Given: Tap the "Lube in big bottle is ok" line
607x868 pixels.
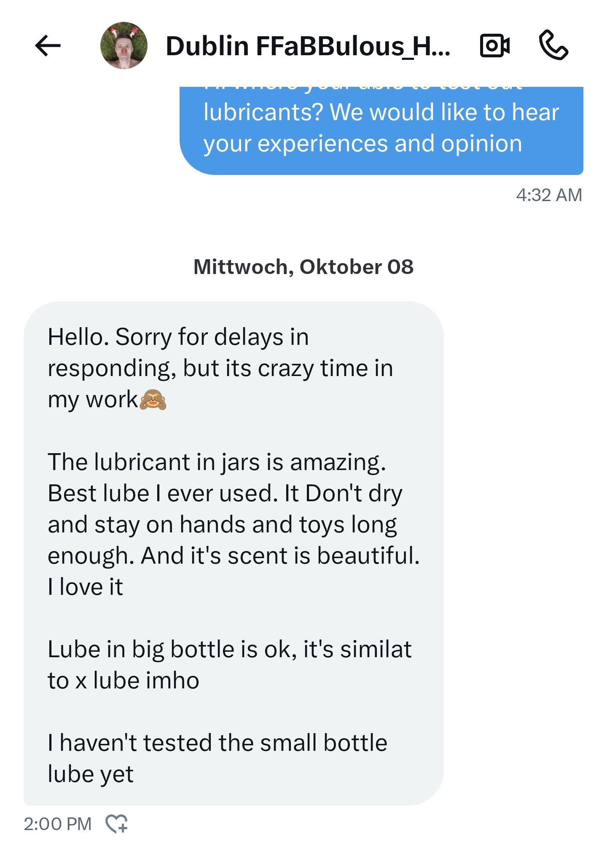Looking at the screenshot, I should [x=229, y=649].
